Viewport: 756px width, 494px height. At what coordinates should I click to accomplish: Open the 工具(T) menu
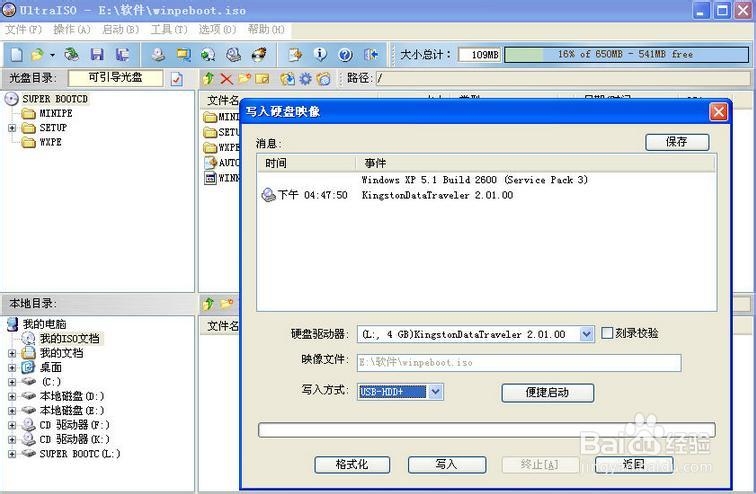(169, 29)
